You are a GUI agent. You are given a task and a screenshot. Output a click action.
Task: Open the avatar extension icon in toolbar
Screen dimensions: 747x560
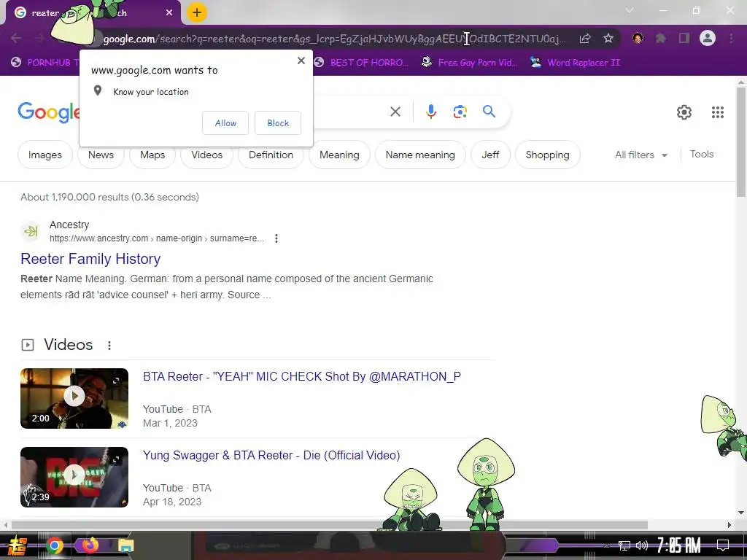point(638,38)
